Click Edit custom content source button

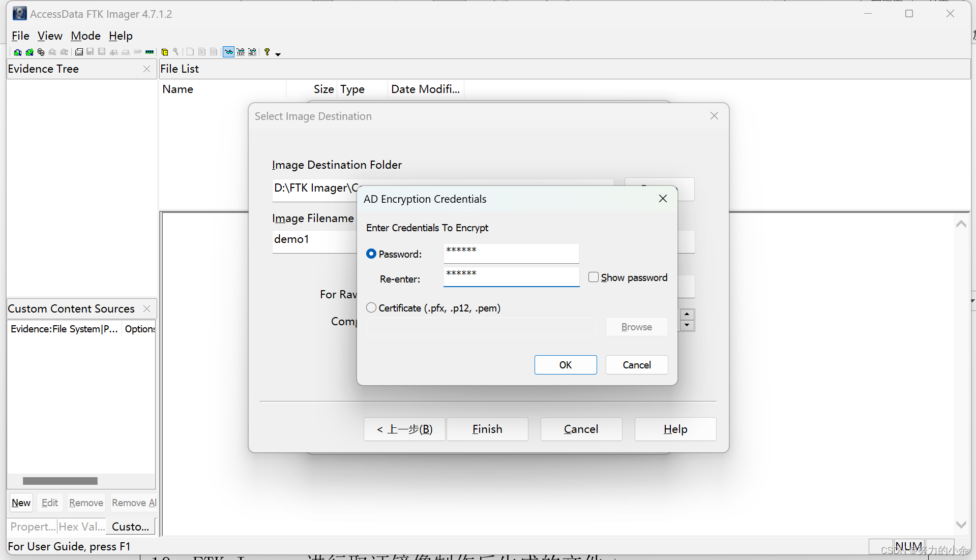coord(50,503)
